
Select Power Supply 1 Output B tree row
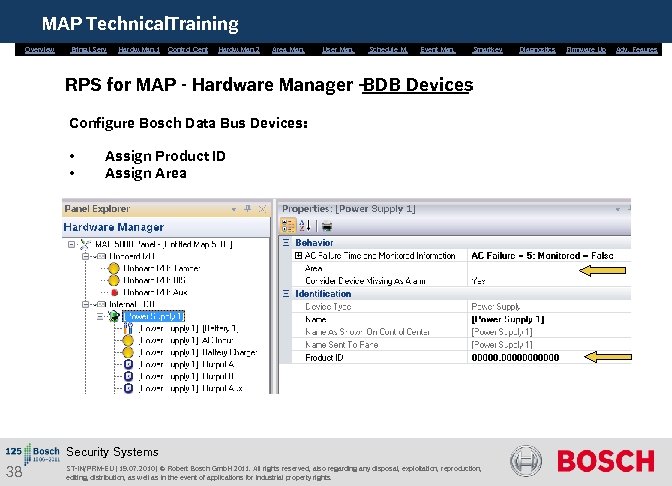(x=186, y=376)
